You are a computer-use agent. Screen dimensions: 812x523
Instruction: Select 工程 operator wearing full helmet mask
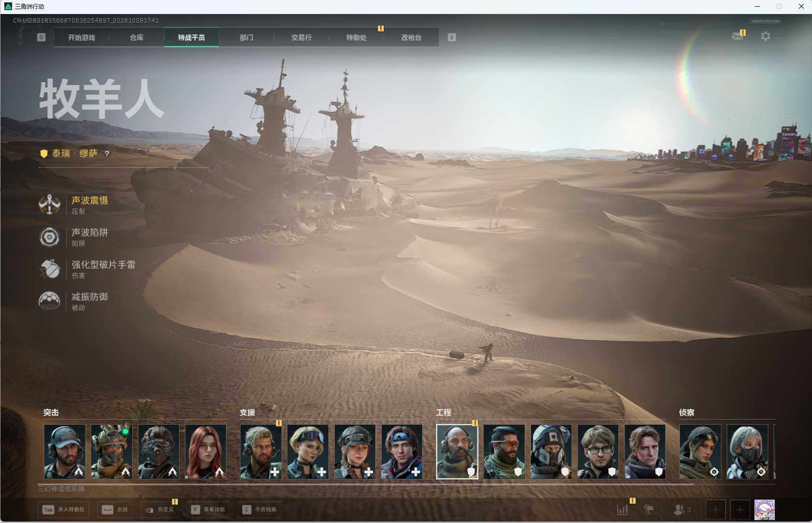551,452
